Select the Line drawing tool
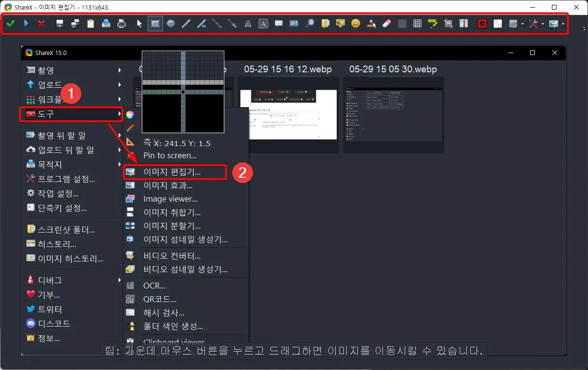Viewport: 588px width, 370px height. pyautogui.click(x=217, y=24)
